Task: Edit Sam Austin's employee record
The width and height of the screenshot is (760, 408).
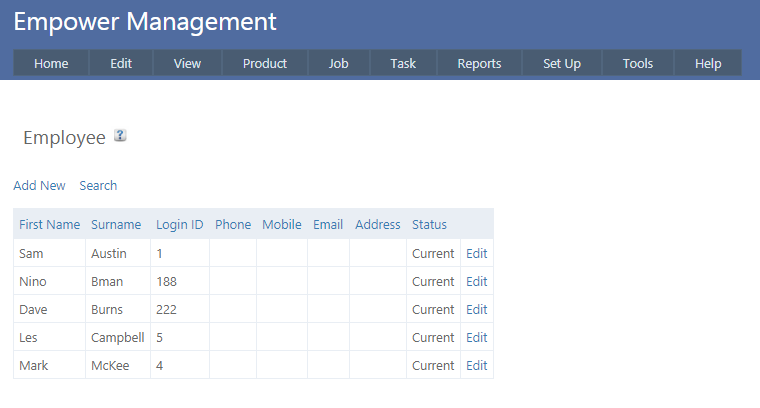Action: (x=477, y=253)
